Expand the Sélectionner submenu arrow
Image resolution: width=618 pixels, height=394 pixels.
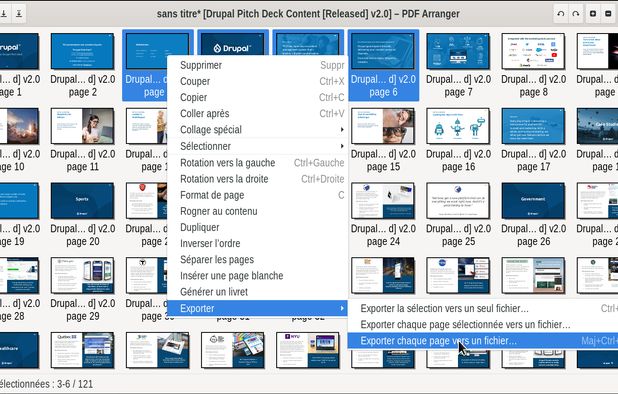(342, 146)
